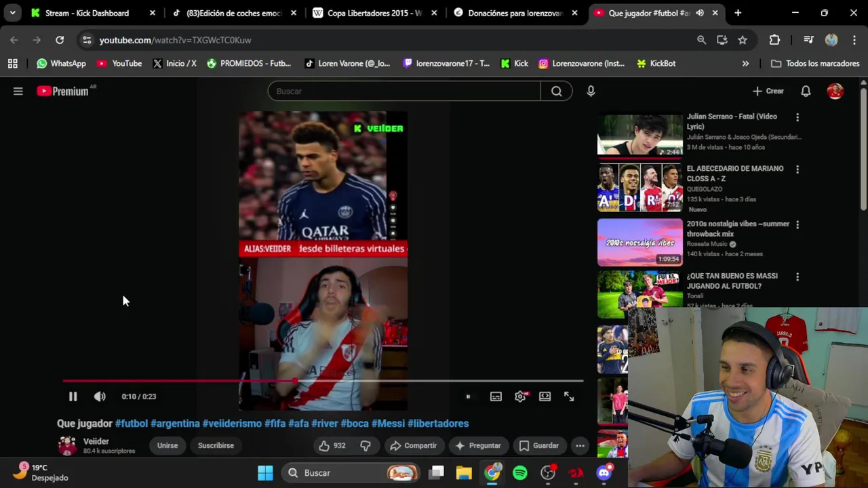Save video with Guardar button
Screen dimensions: 868x488
(539, 445)
